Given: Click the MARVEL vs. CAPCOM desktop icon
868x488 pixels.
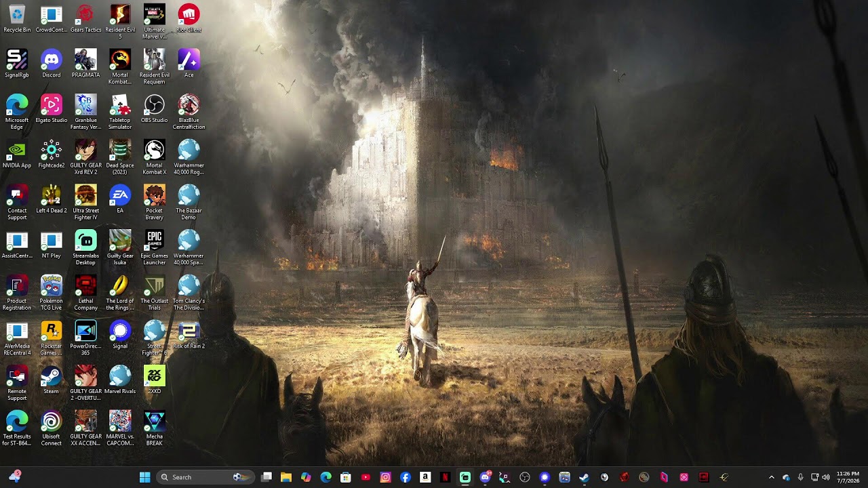Looking at the screenshot, I should (x=120, y=429).
